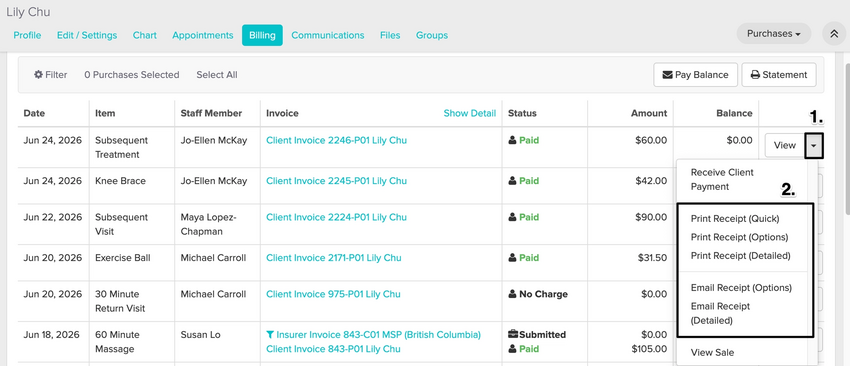Go to the Chart tab
The width and height of the screenshot is (850, 366).
145,35
